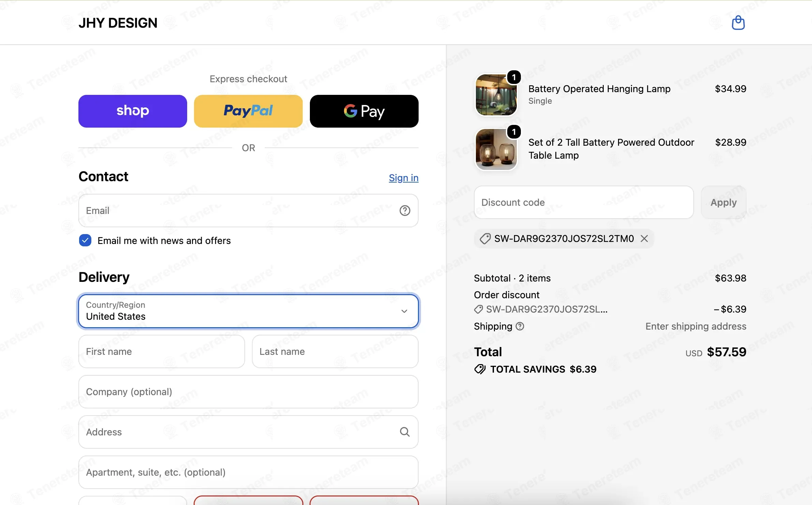The height and width of the screenshot is (505, 812).
Task: Pay using the Google Pay button
Action: [x=364, y=111]
